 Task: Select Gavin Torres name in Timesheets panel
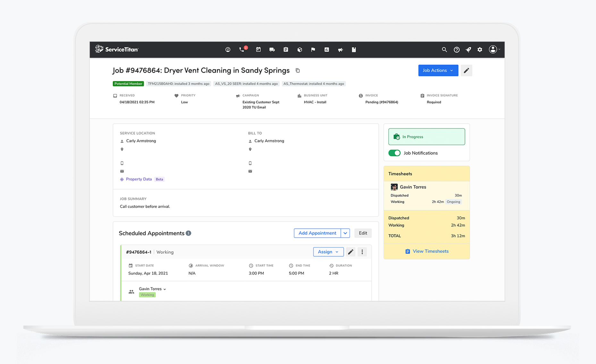coord(413,187)
